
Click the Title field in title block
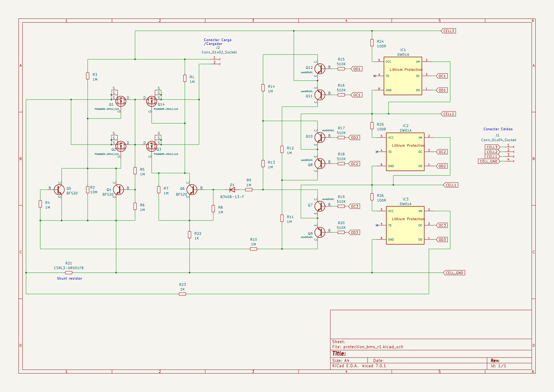[x=339, y=354]
